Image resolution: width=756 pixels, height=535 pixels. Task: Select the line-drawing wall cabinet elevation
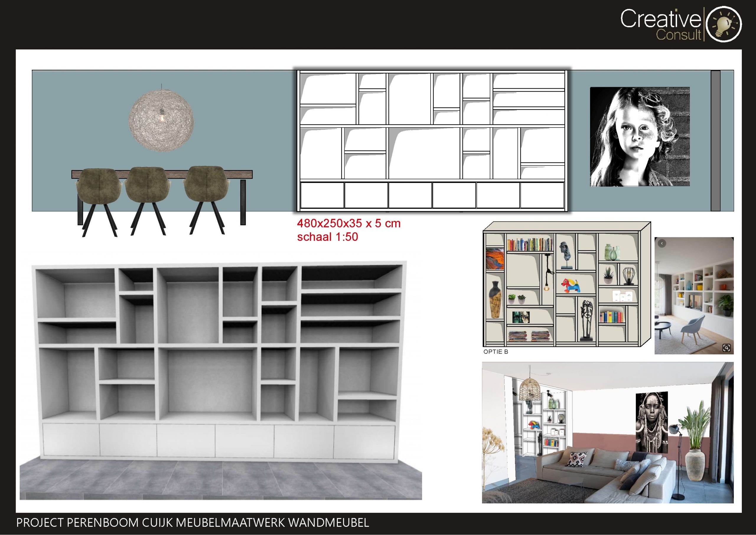point(432,141)
